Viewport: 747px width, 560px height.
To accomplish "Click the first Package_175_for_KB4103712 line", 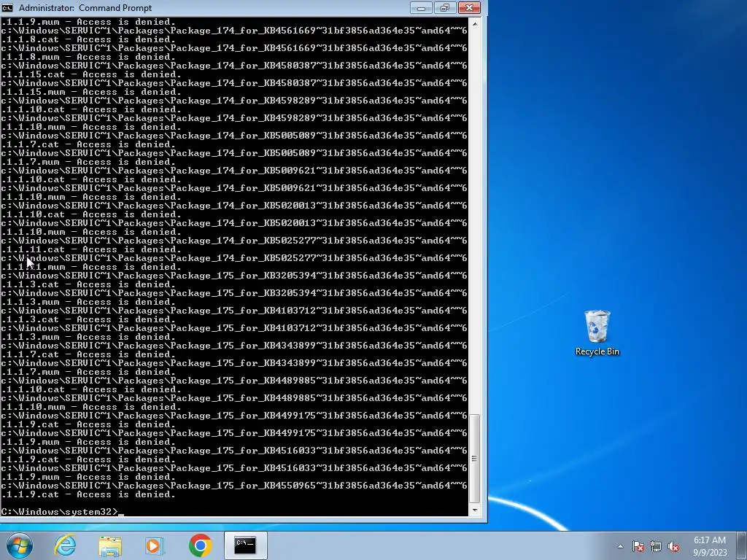I will 234,311.
